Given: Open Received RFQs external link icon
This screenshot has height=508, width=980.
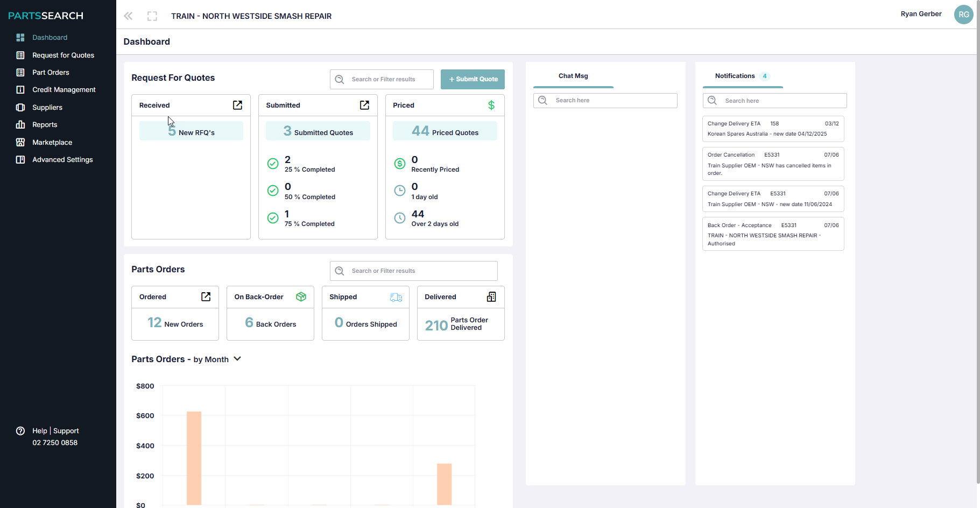Looking at the screenshot, I should tap(237, 105).
